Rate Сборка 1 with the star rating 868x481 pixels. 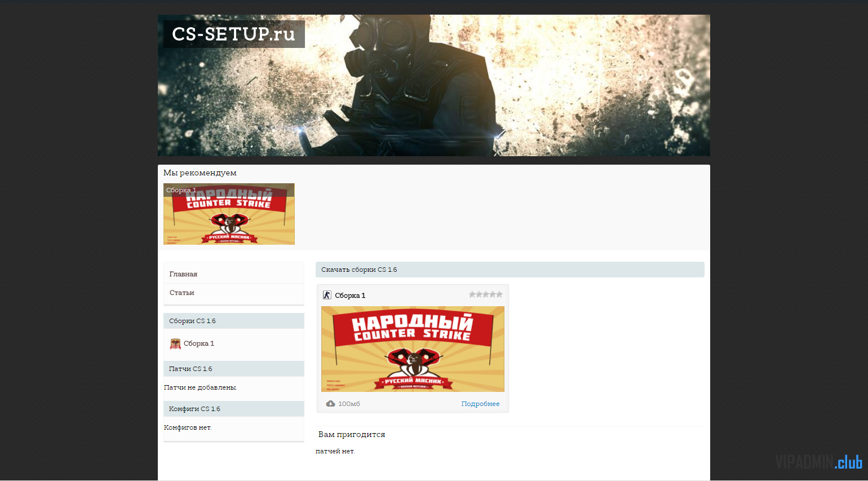(486, 294)
